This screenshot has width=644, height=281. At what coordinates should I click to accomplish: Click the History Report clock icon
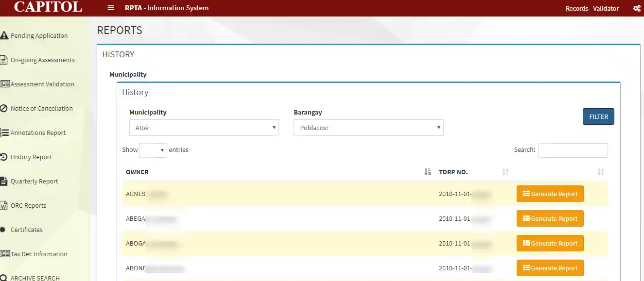[x=4, y=157]
